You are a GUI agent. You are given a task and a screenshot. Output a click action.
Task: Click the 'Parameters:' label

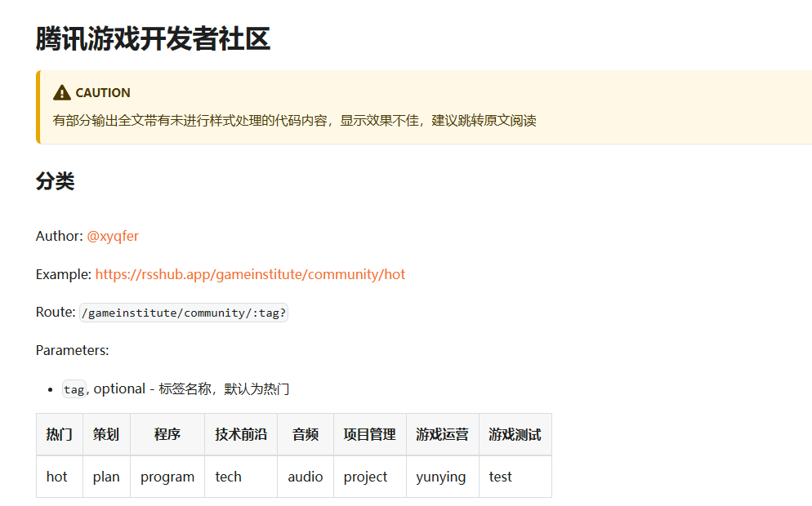[72, 350]
